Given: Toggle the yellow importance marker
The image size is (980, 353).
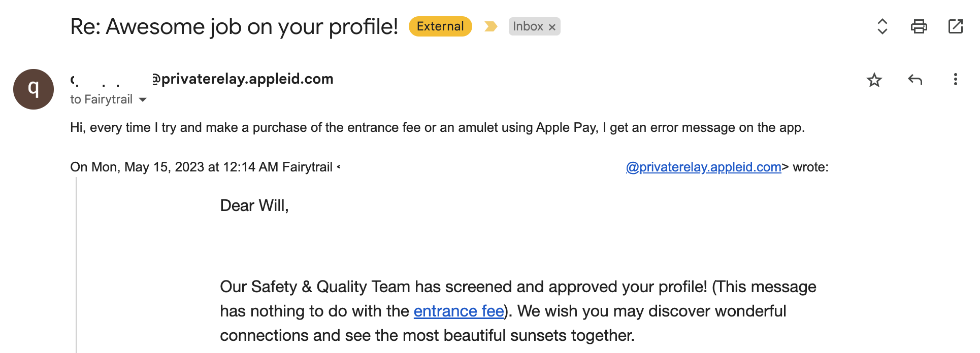Looking at the screenshot, I should tap(491, 26).
